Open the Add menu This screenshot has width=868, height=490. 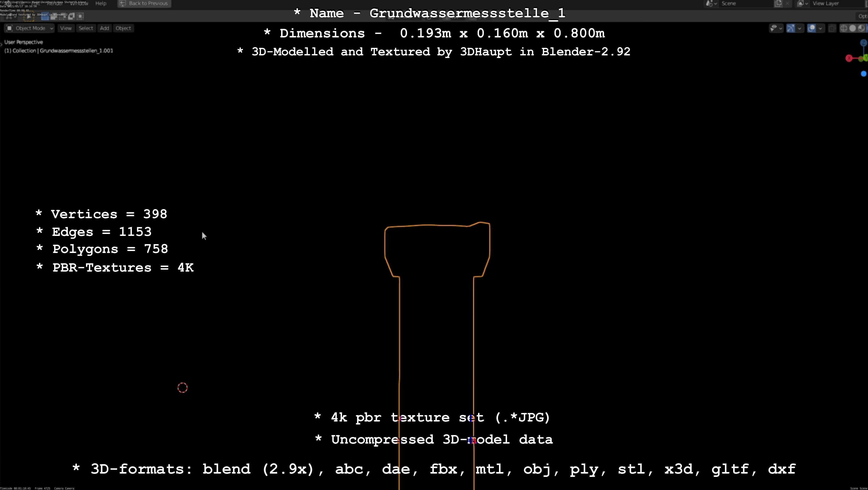click(x=104, y=28)
